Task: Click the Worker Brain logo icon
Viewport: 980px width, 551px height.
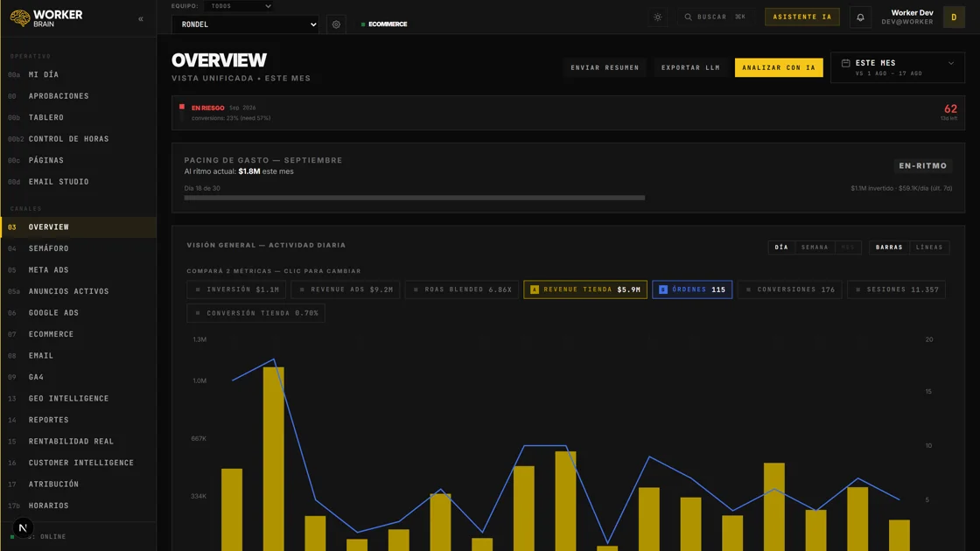Action: [20, 18]
